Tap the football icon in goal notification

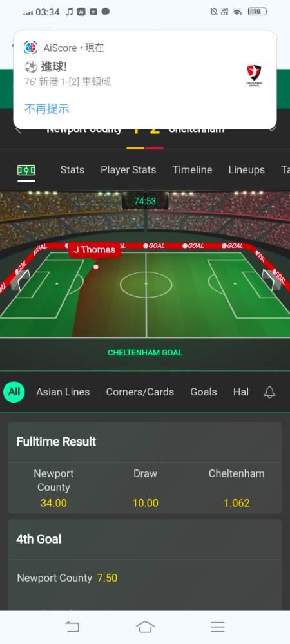pyautogui.click(x=31, y=66)
